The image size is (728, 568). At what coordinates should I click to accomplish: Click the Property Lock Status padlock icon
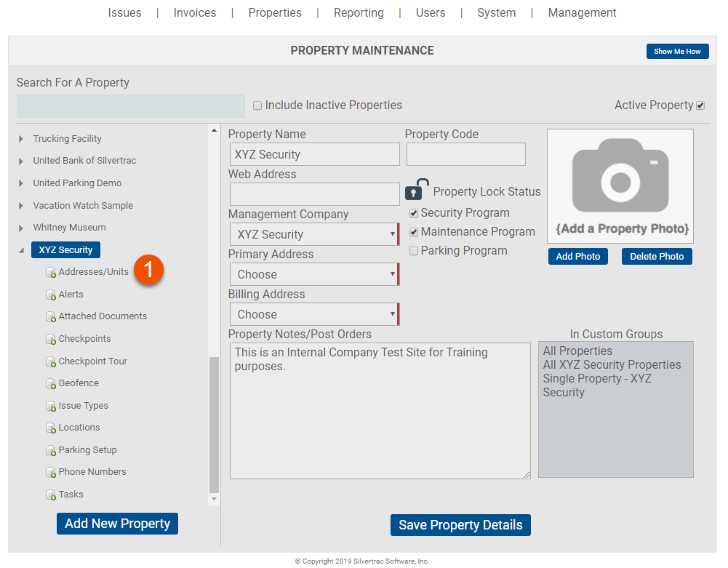coord(415,189)
